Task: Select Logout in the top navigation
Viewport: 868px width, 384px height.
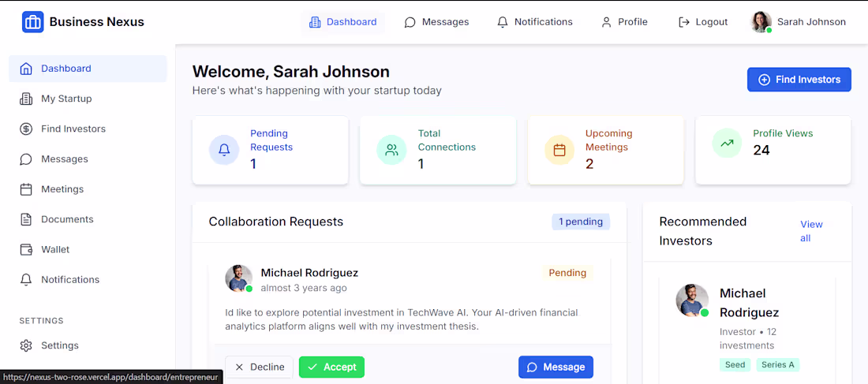Action: click(x=703, y=22)
